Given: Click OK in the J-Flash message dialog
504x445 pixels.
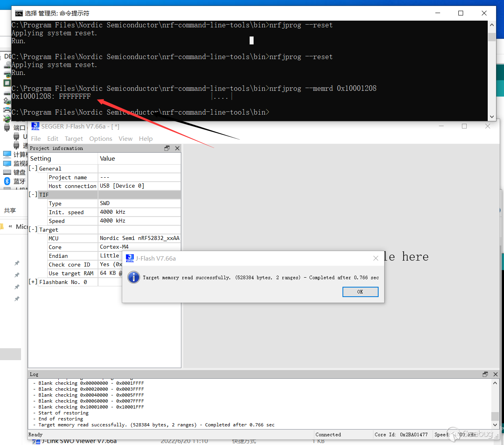Looking at the screenshot, I should tap(360, 292).
